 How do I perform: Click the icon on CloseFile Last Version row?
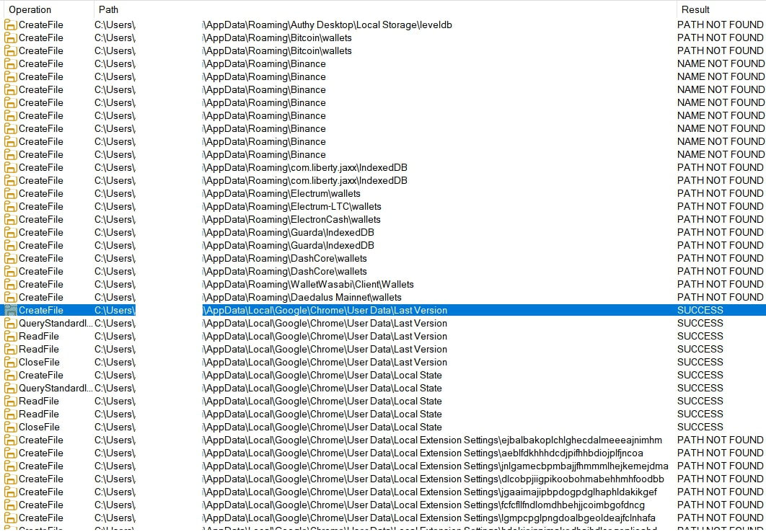tap(11, 362)
